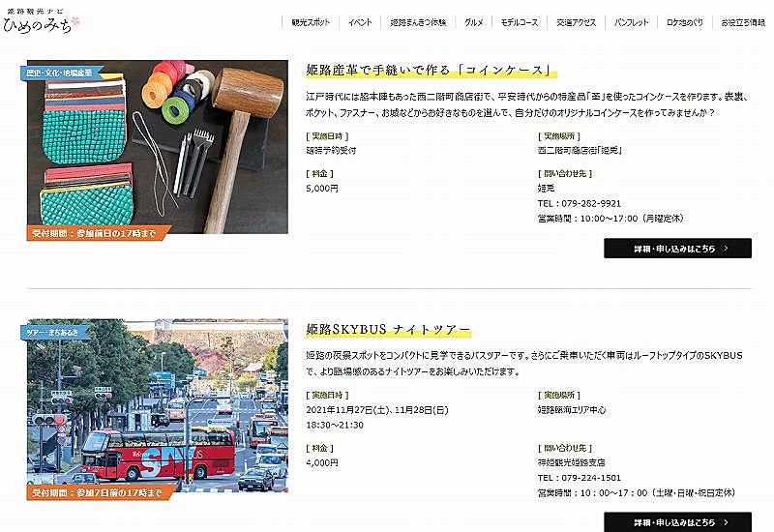The height and width of the screenshot is (532, 774).
Task: Click 詳細・申し込みはこちら for the coin case
Action: (678, 249)
